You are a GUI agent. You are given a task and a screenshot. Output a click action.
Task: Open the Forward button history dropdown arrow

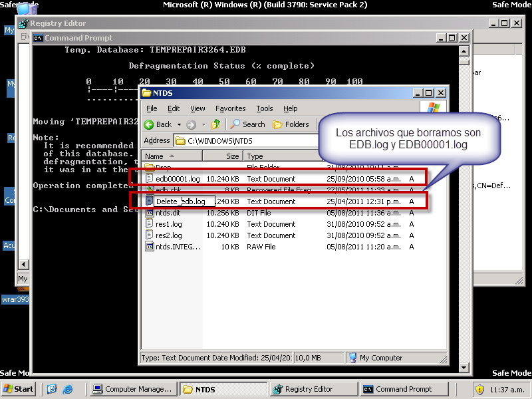[x=203, y=124]
